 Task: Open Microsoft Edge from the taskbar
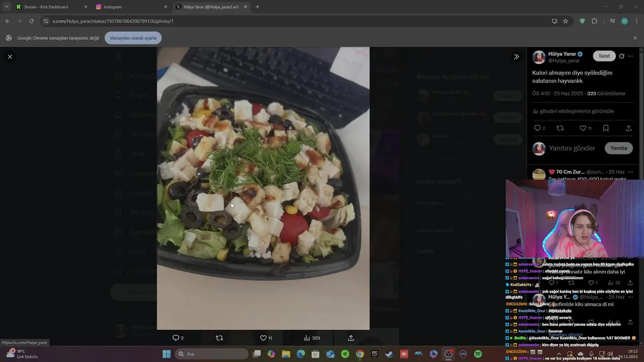click(x=301, y=354)
